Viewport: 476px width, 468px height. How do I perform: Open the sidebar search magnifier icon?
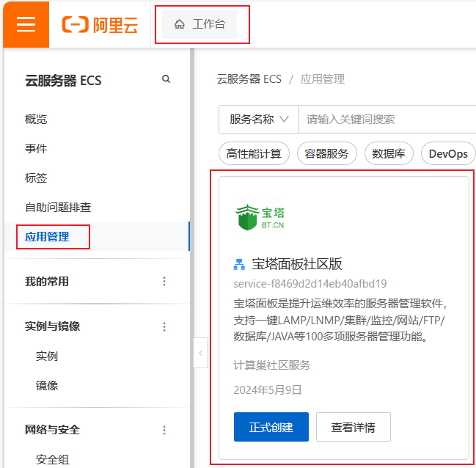coord(166,79)
